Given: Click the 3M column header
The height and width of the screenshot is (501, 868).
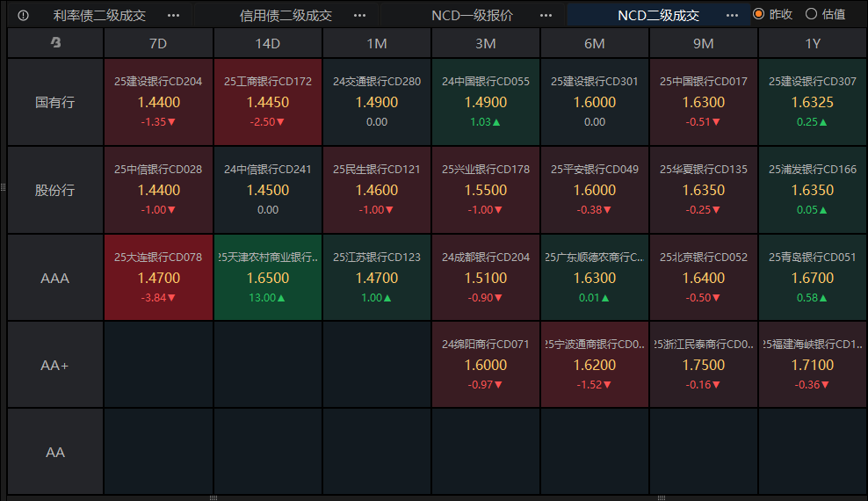Looking at the screenshot, I should [486, 43].
